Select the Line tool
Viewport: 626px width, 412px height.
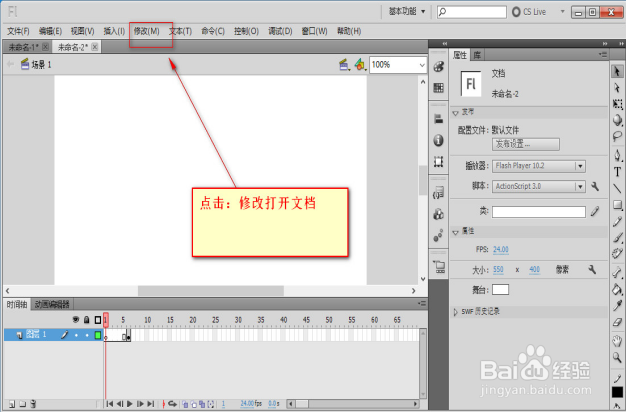[x=617, y=188]
